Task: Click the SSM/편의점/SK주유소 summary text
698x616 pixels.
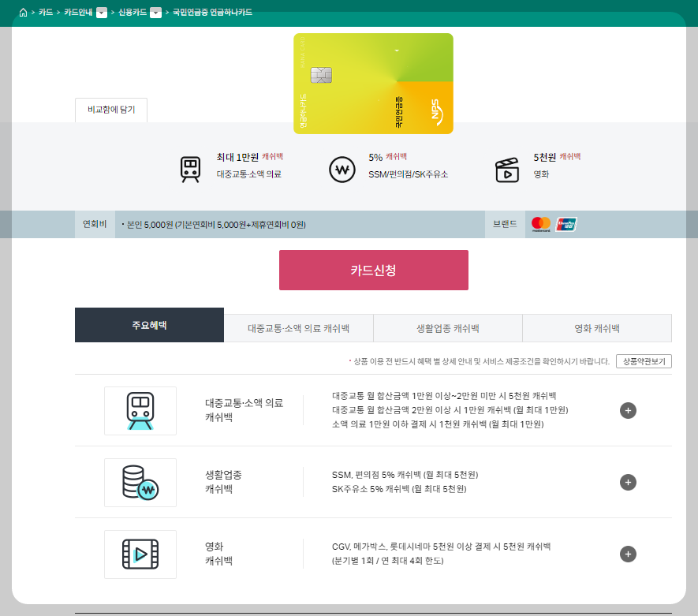Action: point(409,174)
